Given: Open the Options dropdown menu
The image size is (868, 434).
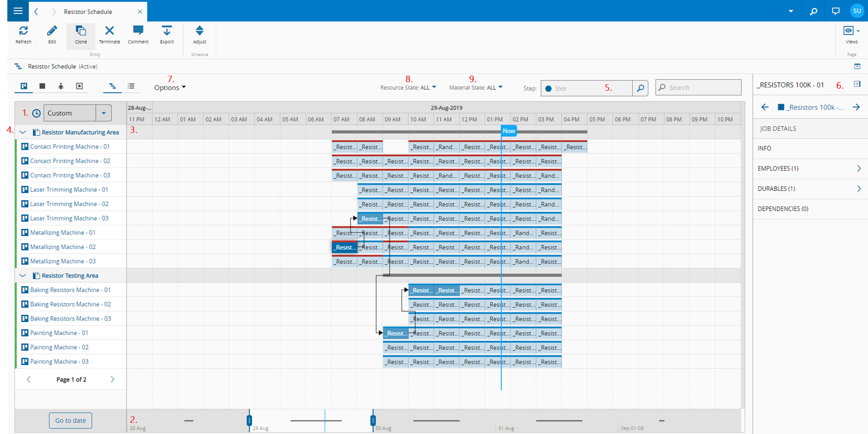Looking at the screenshot, I should (170, 88).
